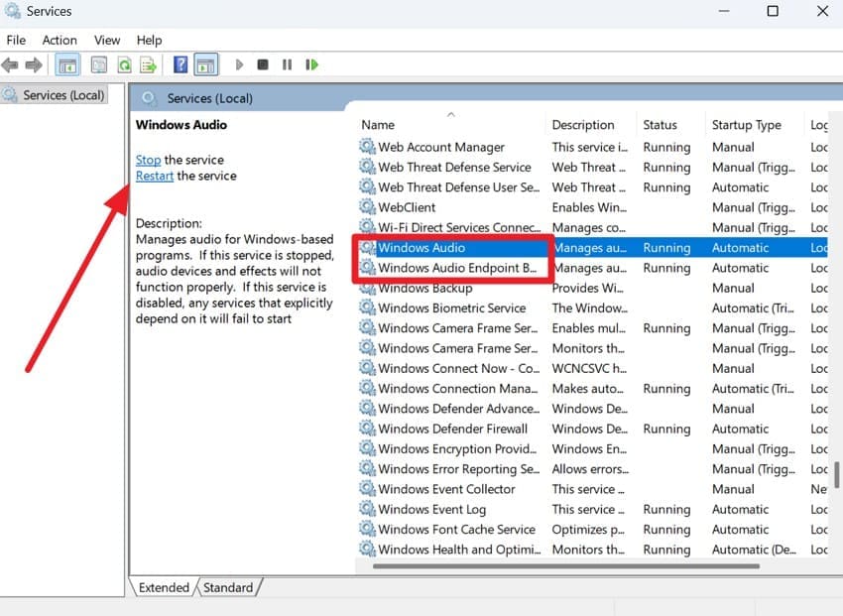The width and height of the screenshot is (843, 616).
Task: Select Windows Encryption Provider service row
Action: 591,448
